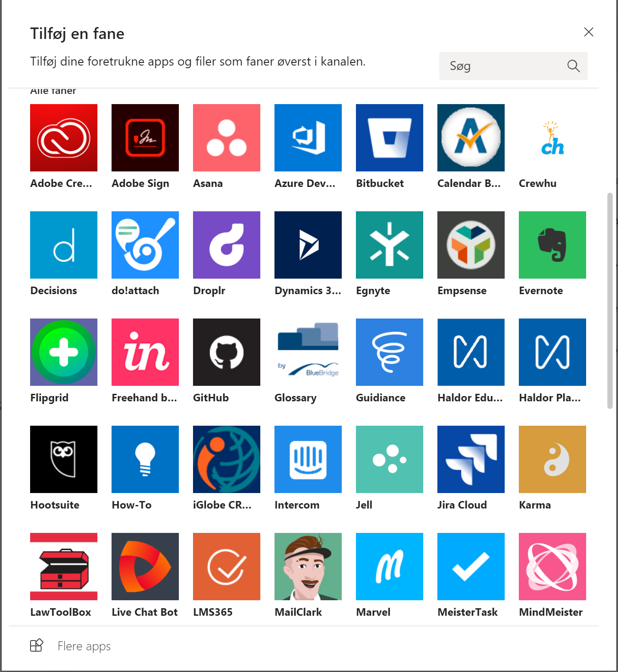Screen dimensions: 618x672
Task: Select the Empsense app icon
Action: click(x=471, y=245)
